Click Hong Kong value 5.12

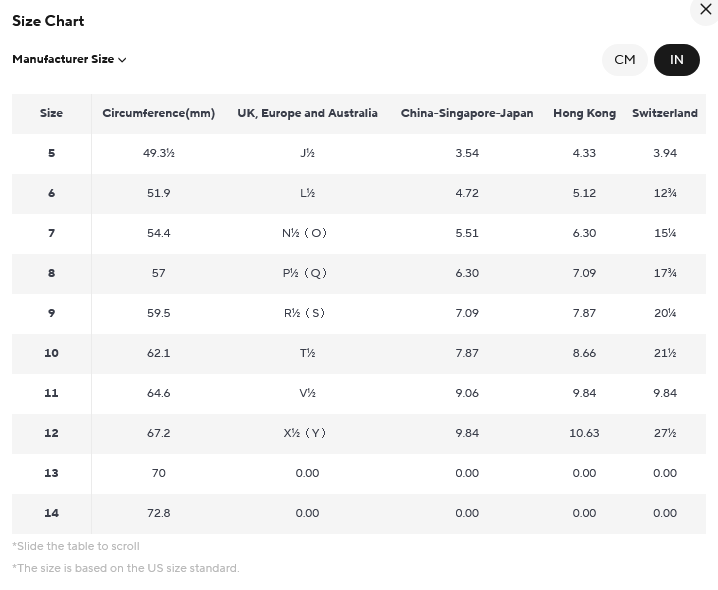click(x=584, y=193)
